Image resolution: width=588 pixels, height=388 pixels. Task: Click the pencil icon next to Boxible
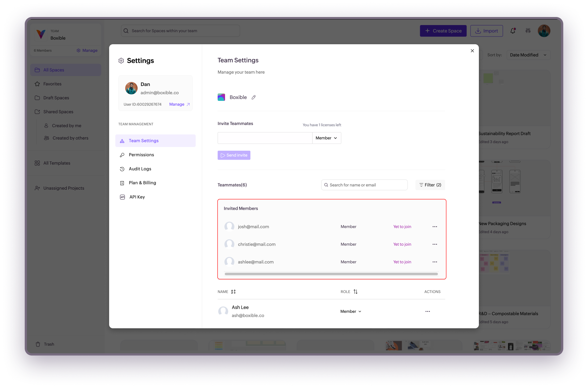tap(254, 97)
